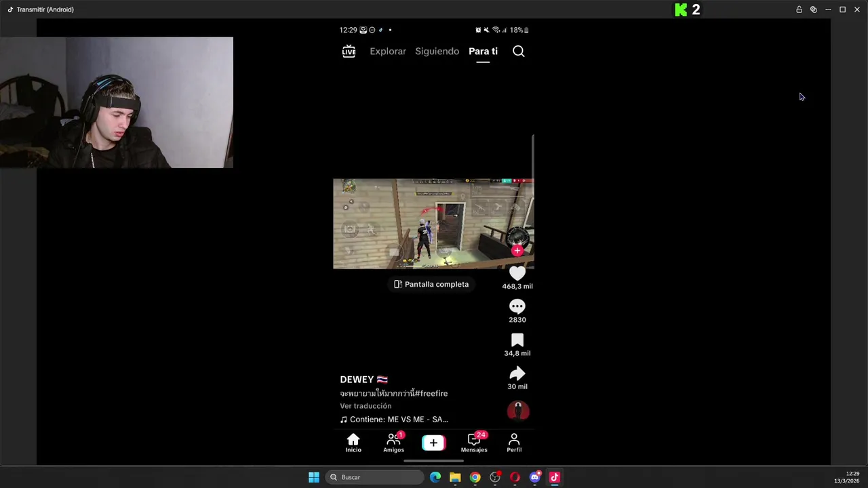
Task: Click the comment count 2830
Action: click(517, 320)
